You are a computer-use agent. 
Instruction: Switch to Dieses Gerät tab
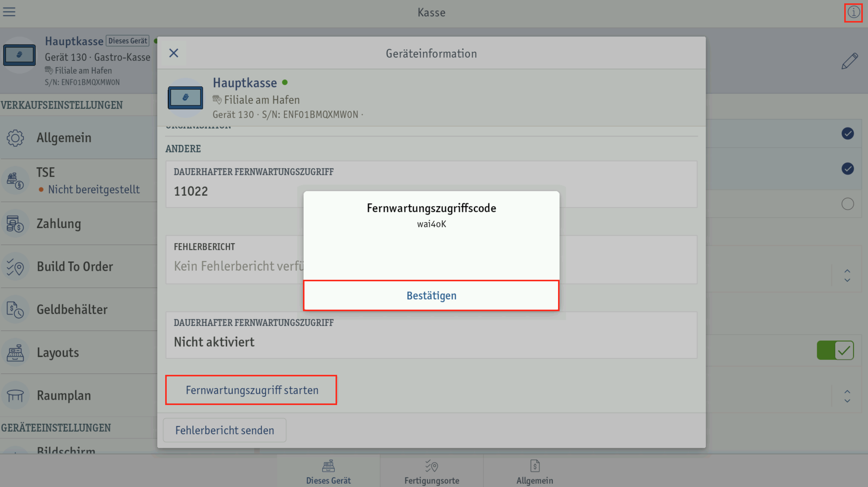[328, 471]
